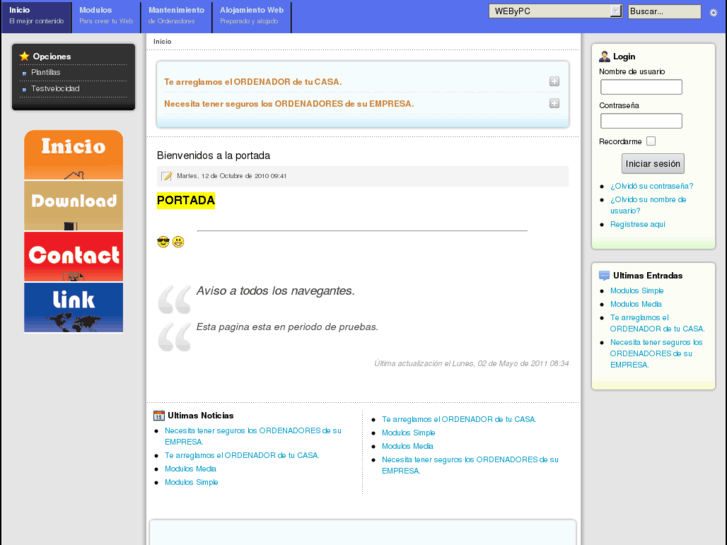Click the article date Martes, 12 de Octubre
727x545 pixels.
pyautogui.click(x=231, y=176)
